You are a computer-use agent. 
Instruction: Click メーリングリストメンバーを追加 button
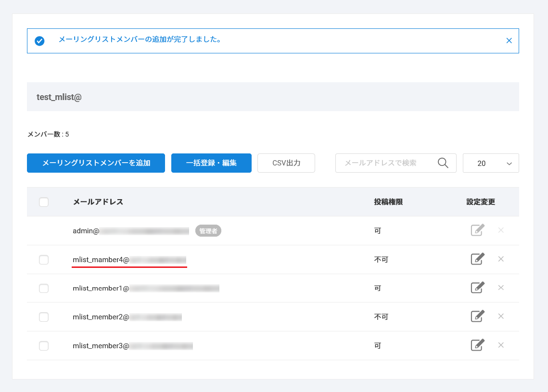(x=96, y=163)
